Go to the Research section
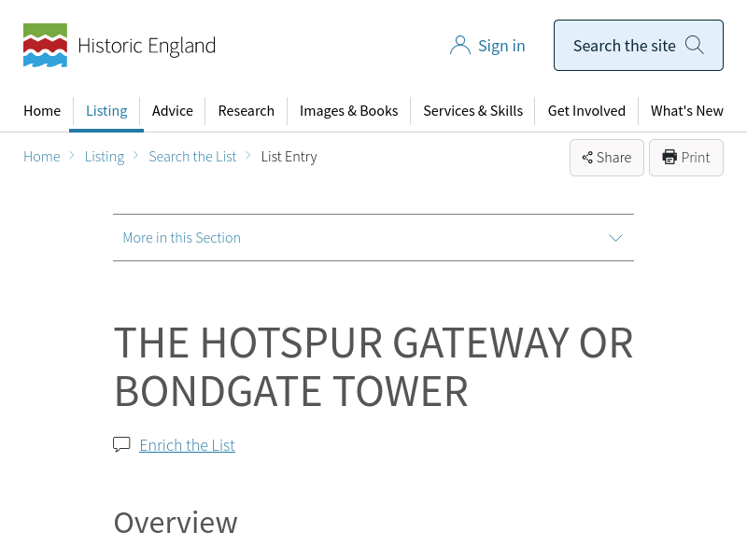The image size is (747, 560). point(247,111)
